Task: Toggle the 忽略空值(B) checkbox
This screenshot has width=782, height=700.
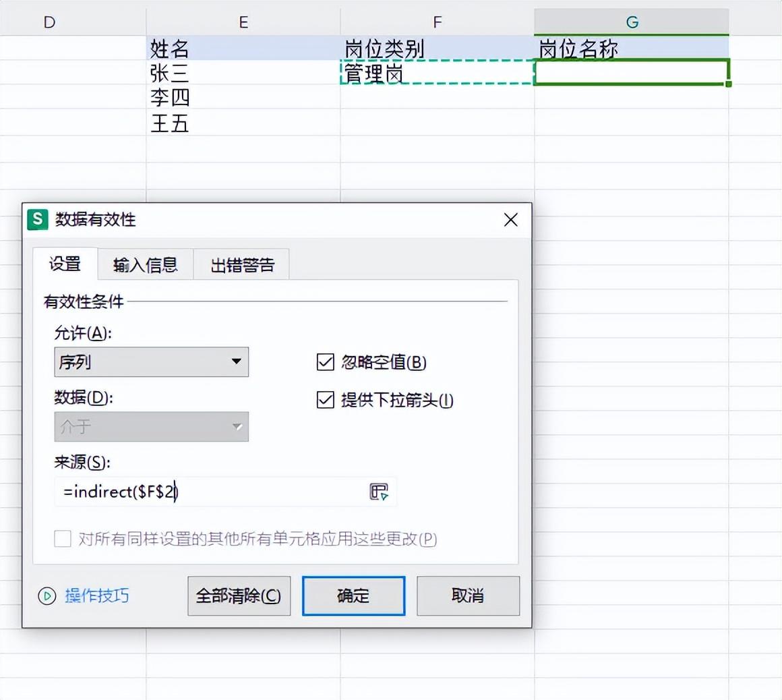Action: [x=325, y=362]
